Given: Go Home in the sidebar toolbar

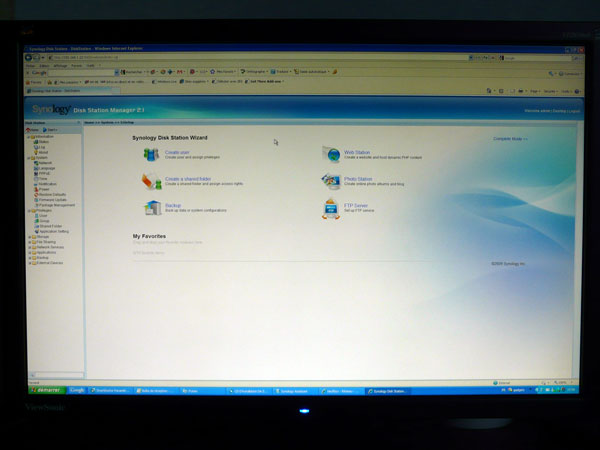Looking at the screenshot, I should click(x=32, y=130).
